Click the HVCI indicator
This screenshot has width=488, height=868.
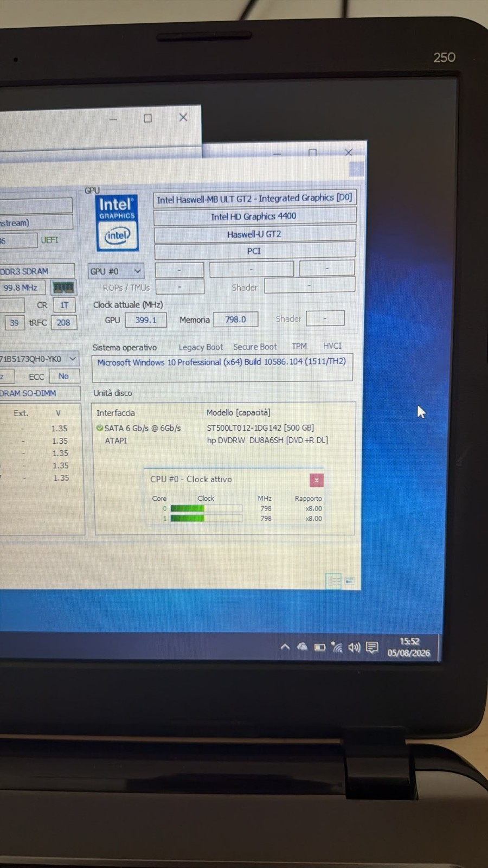pyautogui.click(x=332, y=346)
